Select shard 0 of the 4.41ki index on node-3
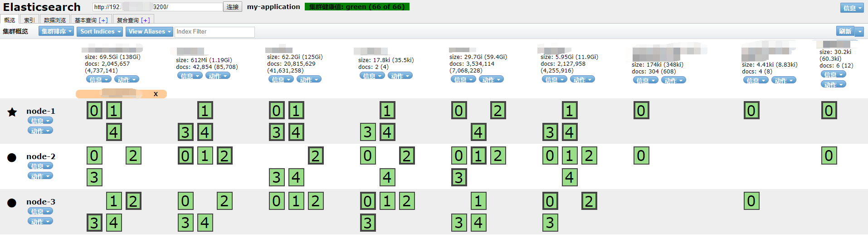The height and width of the screenshot is (243, 868). coord(751,201)
